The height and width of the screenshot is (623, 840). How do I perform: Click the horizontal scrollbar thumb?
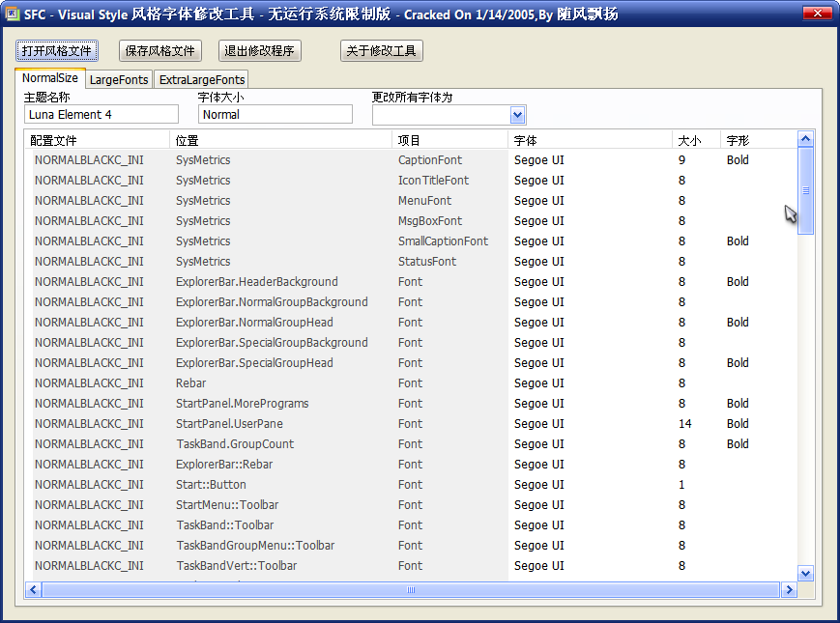411,590
